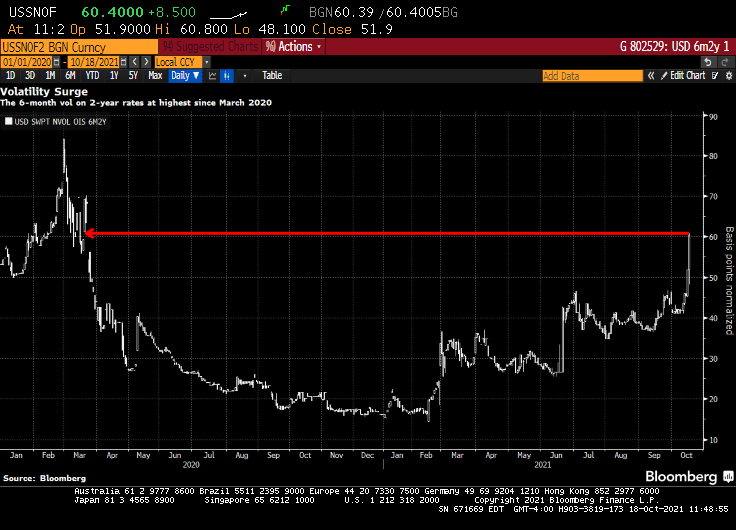Click the line chart type icon
Screen dimensions: 736x530
[213, 75]
